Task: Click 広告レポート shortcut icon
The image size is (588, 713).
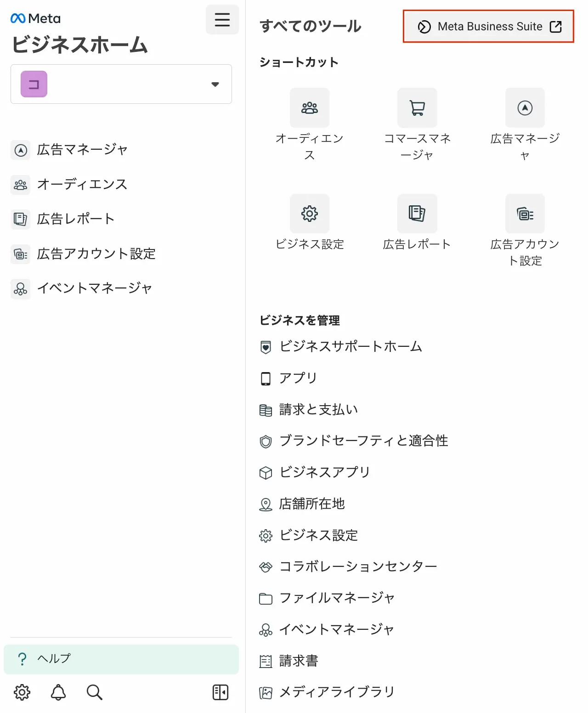Action: (x=417, y=214)
